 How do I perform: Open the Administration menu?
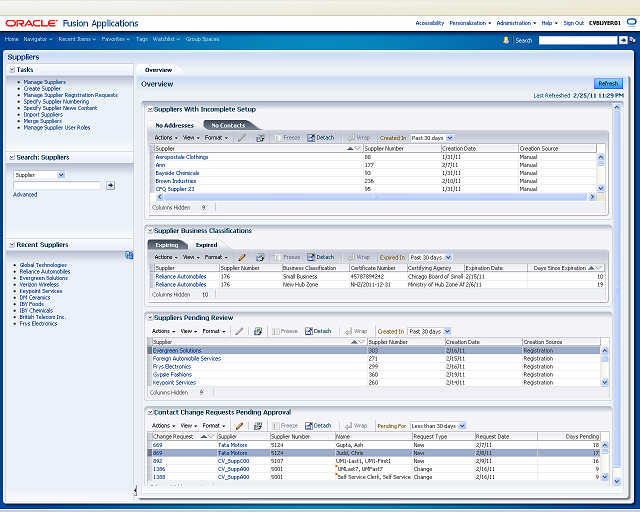click(x=516, y=23)
